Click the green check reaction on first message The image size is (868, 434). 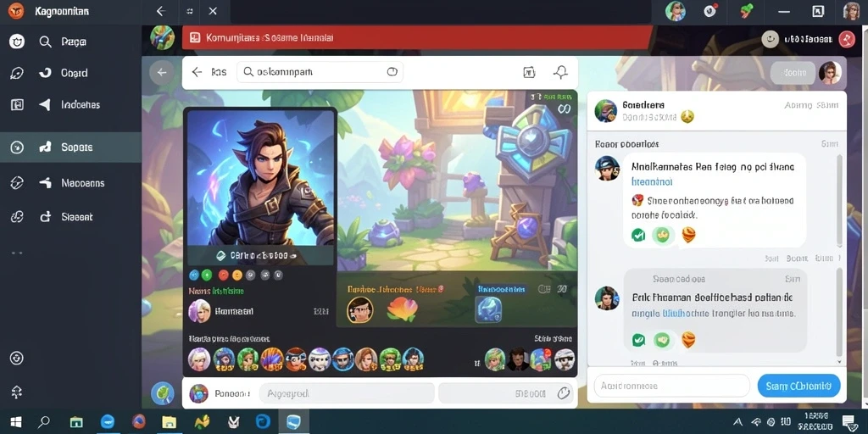(x=638, y=236)
